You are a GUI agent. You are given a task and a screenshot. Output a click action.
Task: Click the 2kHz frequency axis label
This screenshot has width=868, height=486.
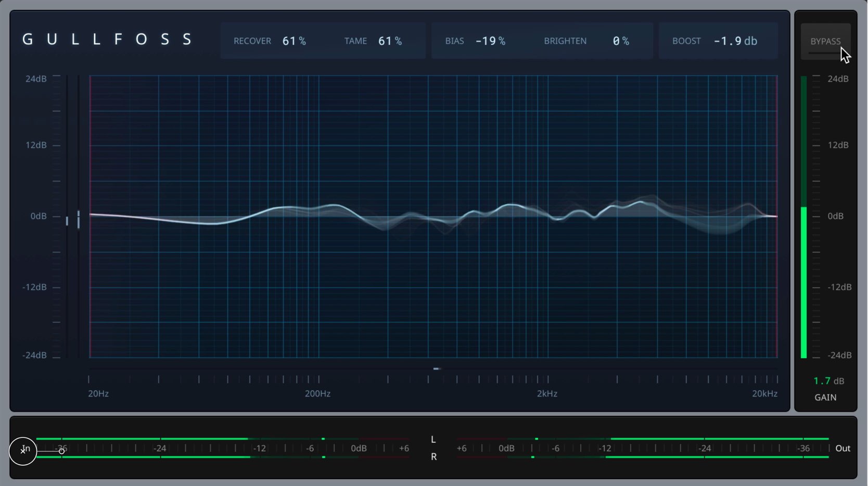coord(547,394)
